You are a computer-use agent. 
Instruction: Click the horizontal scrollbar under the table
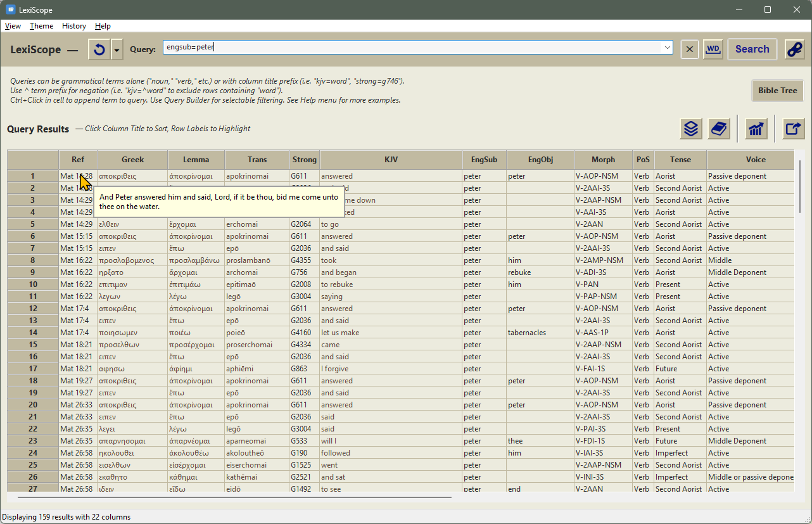[x=253, y=497]
